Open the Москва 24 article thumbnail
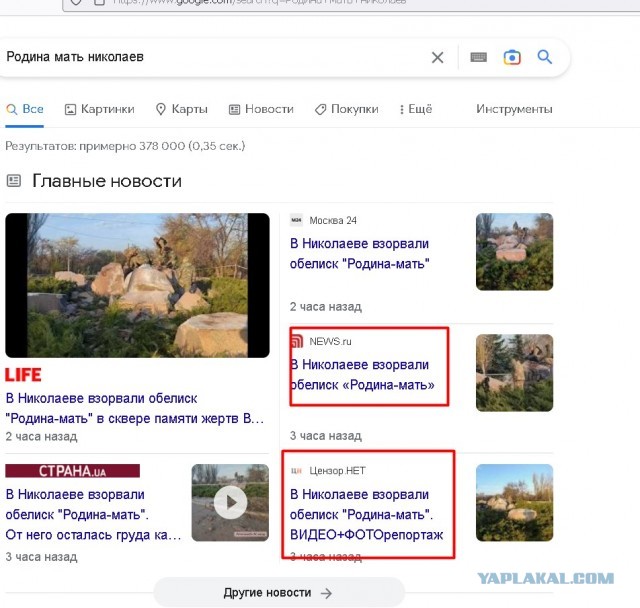 tap(514, 252)
